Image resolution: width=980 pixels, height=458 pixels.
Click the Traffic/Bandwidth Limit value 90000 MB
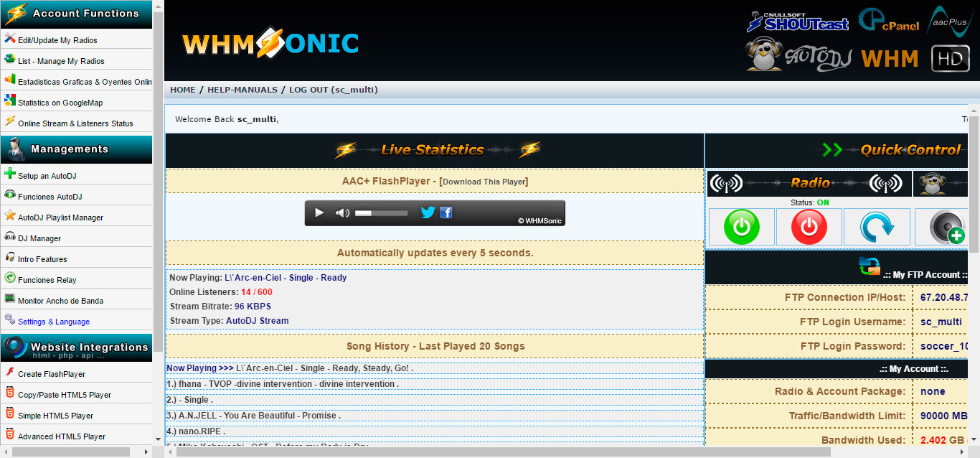943,416
